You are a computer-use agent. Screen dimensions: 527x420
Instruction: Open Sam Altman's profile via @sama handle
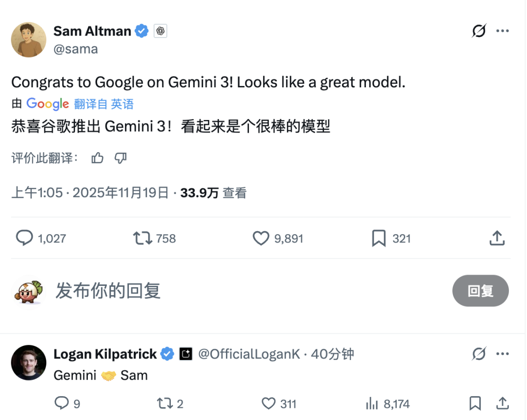coord(76,49)
